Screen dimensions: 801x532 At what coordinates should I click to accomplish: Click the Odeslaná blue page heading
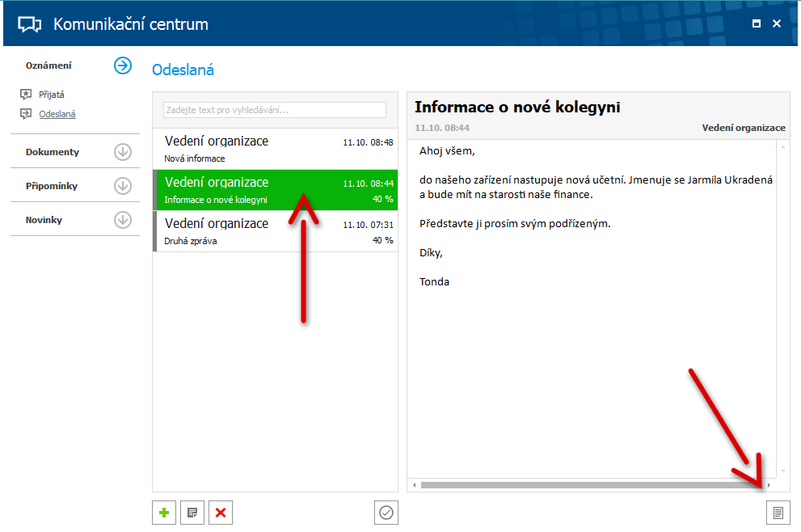pyautogui.click(x=183, y=70)
